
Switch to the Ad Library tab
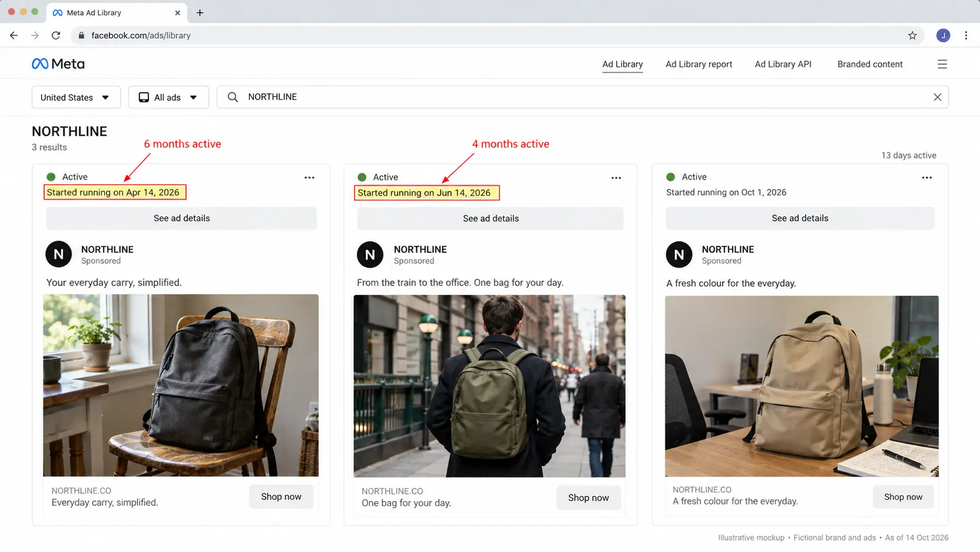[x=622, y=65]
